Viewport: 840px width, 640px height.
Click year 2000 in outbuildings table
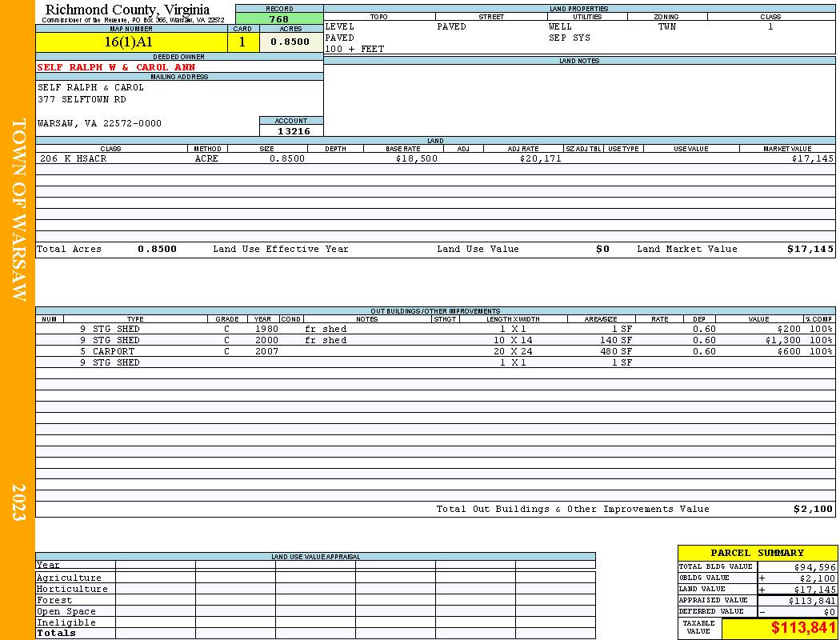coord(266,341)
